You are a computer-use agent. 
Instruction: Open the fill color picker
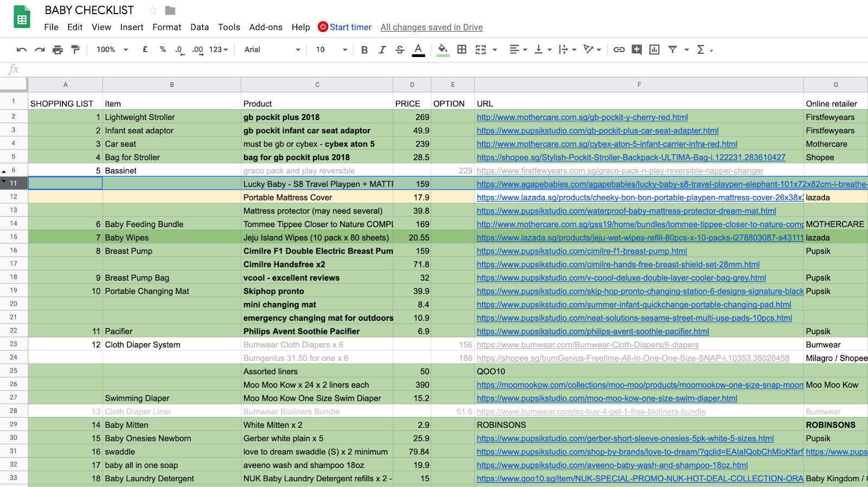pyautogui.click(x=443, y=50)
